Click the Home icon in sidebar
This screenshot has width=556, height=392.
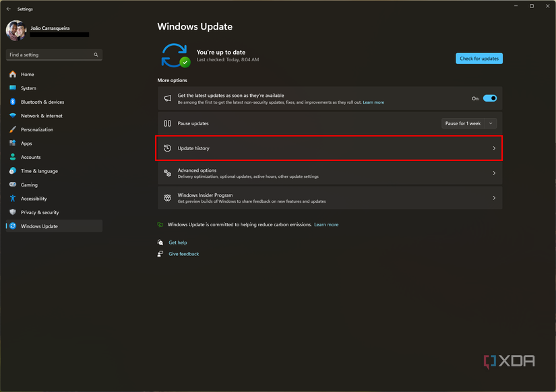click(13, 74)
